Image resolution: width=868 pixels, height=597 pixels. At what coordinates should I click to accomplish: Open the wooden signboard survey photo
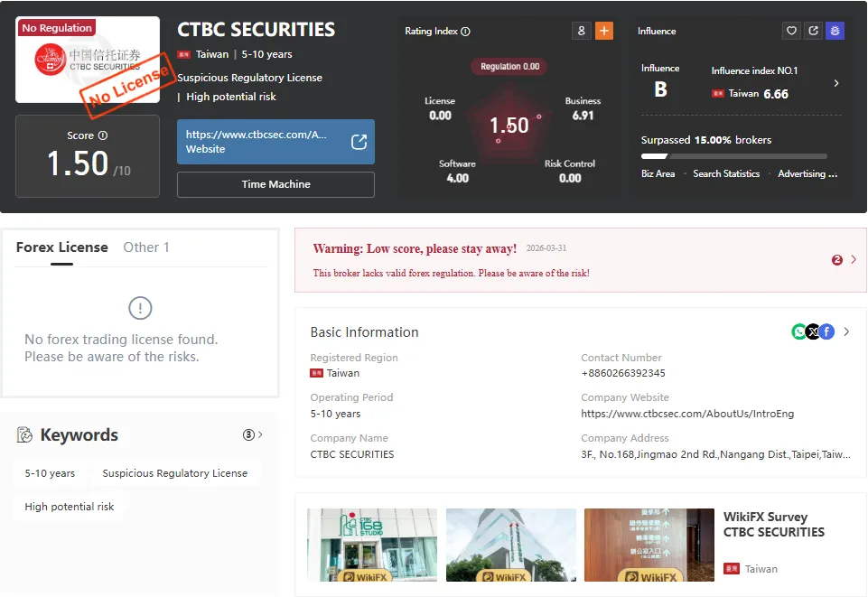649,545
